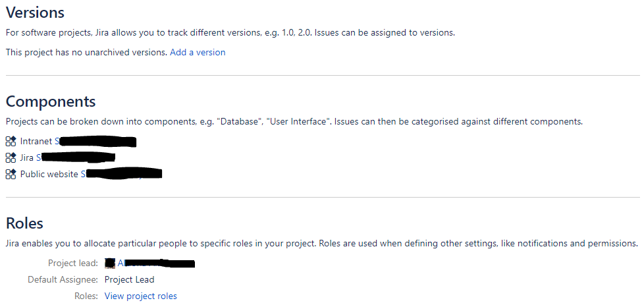Click the Roles section heading
The width and height of the screenshot is (644, 305).
click(24, 223)
